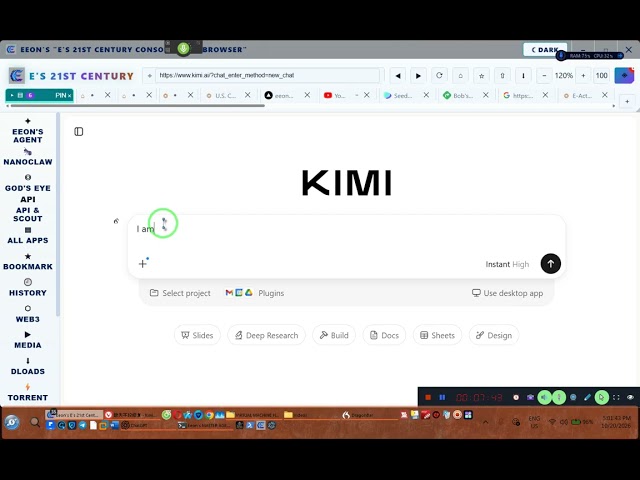Zoom out with the minus button
The image size is (640, 480).
[544, 76]
